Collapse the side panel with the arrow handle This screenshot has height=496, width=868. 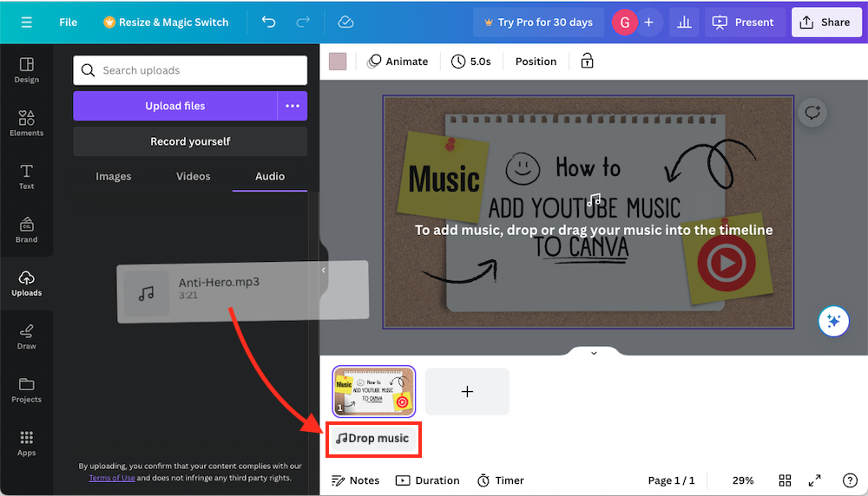click(x=323, y=271)
